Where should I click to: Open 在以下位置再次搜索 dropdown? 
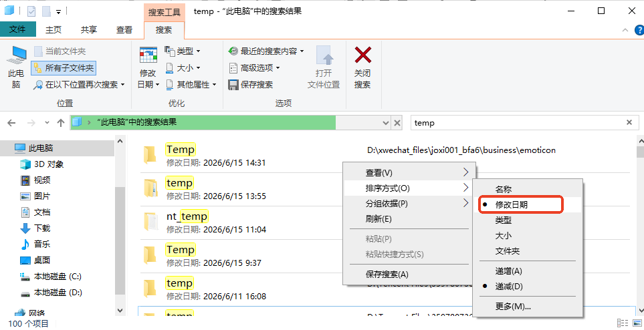79,85
